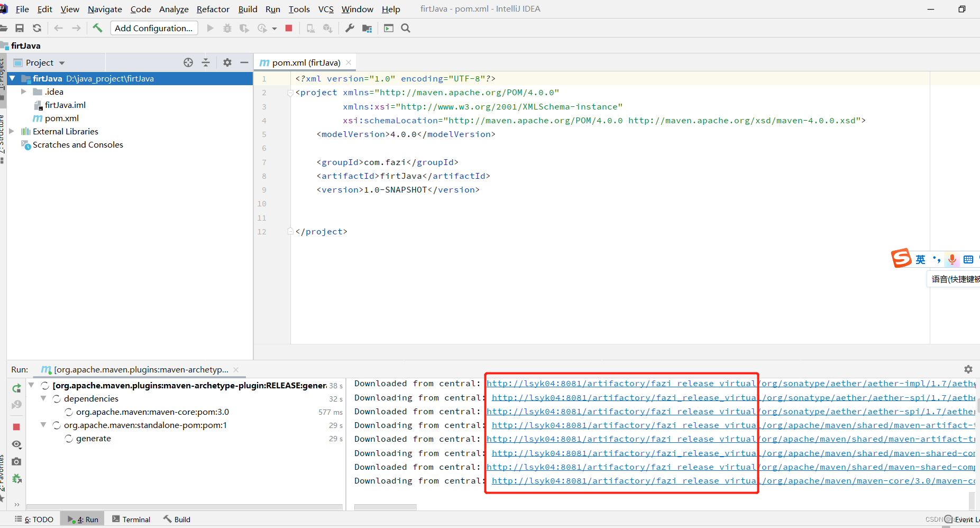The image size is (980, 528).
Task: Open the Analyze menu
Action: click(x=174, y=9)
